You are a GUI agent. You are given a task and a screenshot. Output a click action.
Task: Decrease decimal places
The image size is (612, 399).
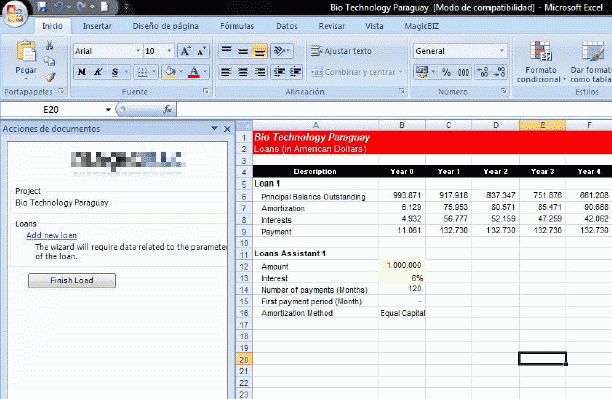pyautogui.click(x=499, y=72)
